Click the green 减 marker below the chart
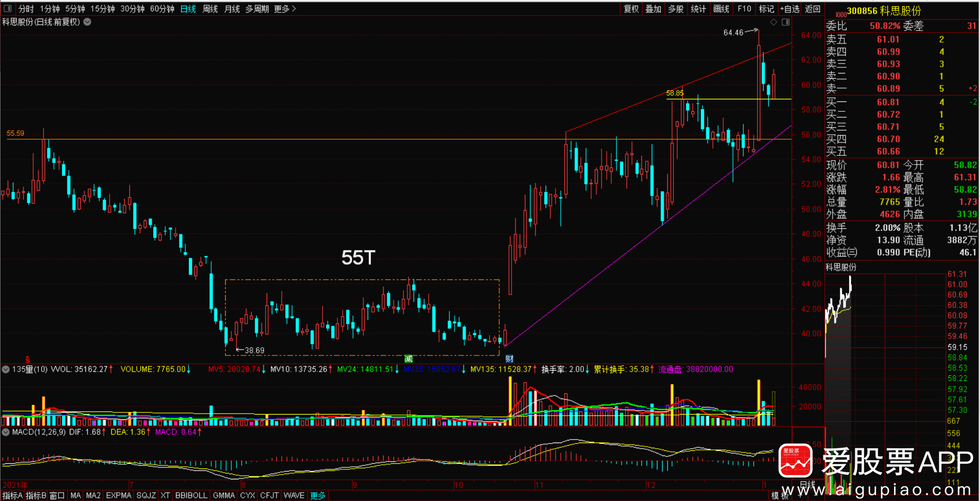 click(408, 359)
